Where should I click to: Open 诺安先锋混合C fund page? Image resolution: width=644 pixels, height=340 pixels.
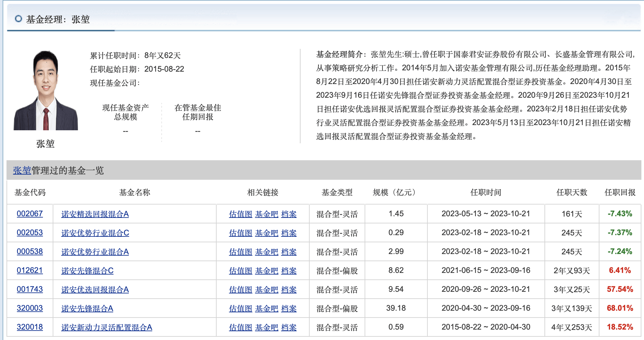click(87, 271)
